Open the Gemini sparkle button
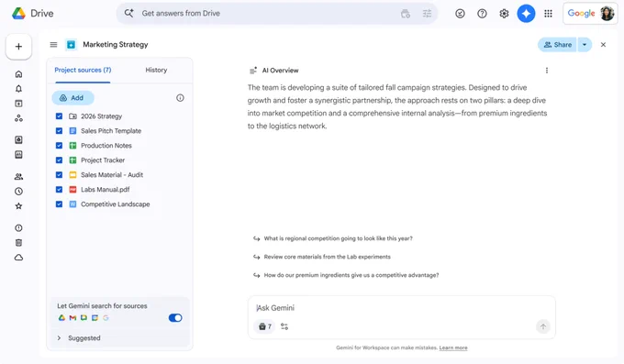Viewport: 624px width, 364px height. [x=526, y=14]
